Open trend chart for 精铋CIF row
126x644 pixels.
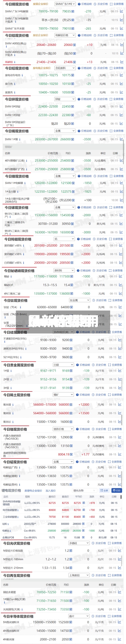tap(121, 285)
